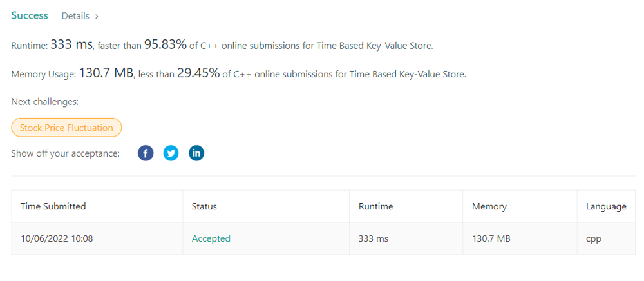Viewport: 644px width, 281px height.
Task: Click the green Success heading
Action: 30,15
